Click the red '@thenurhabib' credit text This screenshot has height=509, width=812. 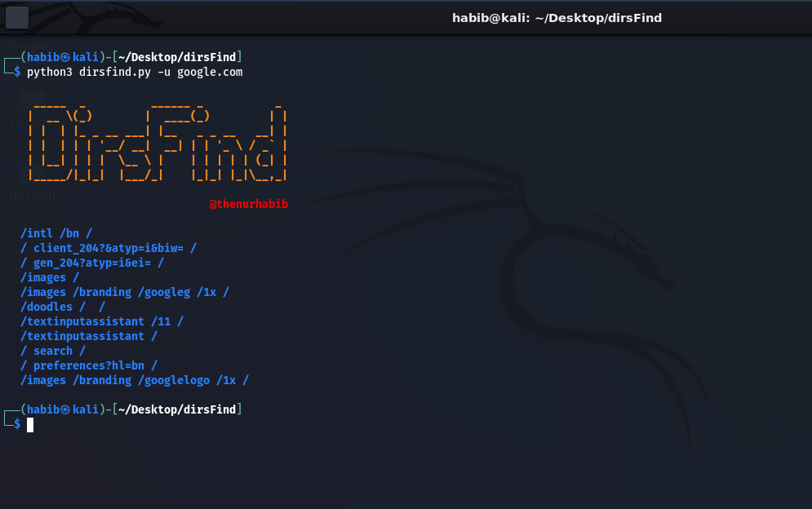pyautogui.click(x=249, y=204)
